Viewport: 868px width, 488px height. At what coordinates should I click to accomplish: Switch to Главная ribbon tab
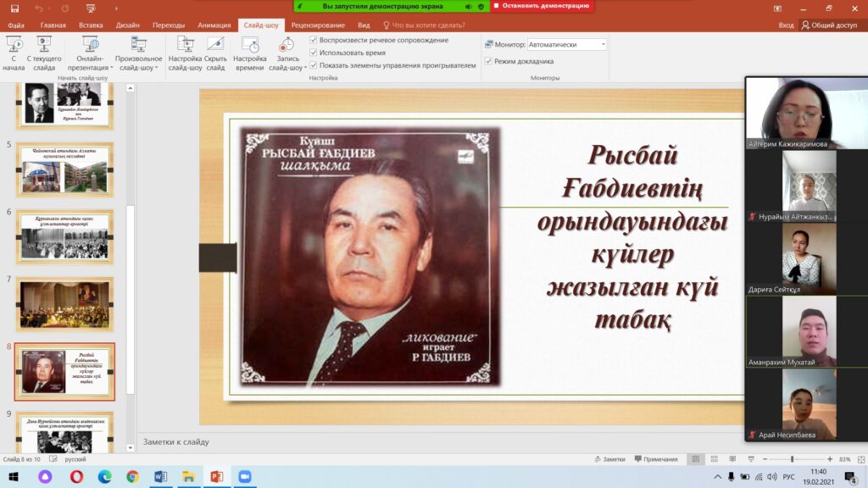[53, 25]
